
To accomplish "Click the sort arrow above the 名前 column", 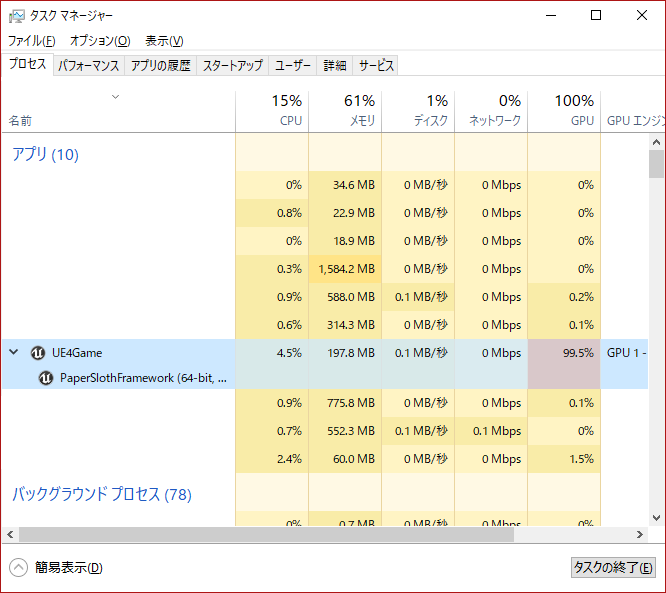I will [115, 97].
